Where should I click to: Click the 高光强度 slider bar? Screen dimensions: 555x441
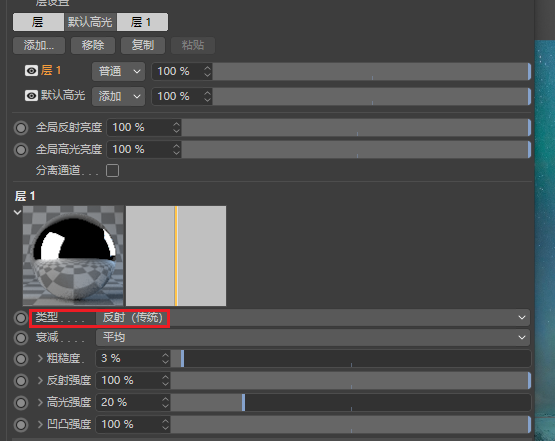pyautogui.click(x=350, y=403)
